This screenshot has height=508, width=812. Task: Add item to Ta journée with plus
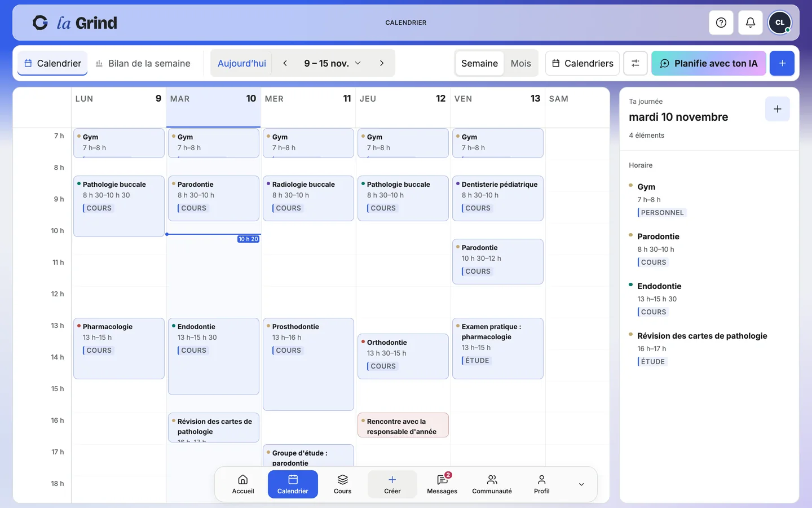[x=778, y=109]
